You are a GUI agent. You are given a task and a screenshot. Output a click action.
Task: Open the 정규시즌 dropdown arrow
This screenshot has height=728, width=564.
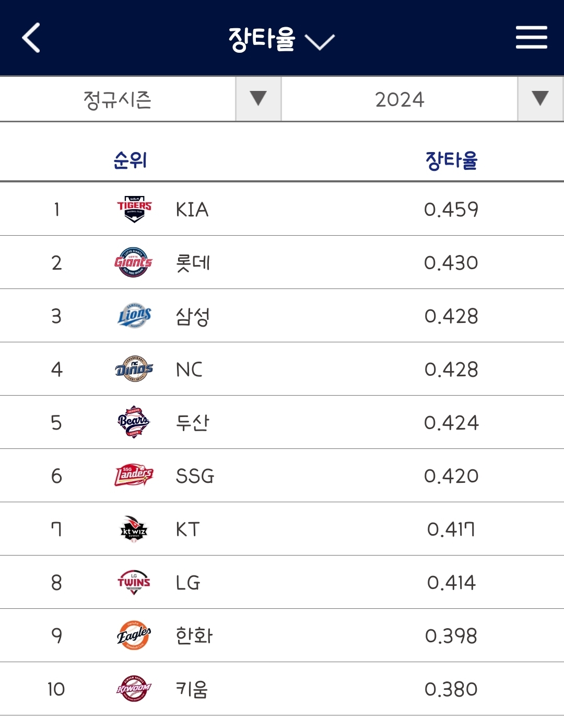(258, 99)
